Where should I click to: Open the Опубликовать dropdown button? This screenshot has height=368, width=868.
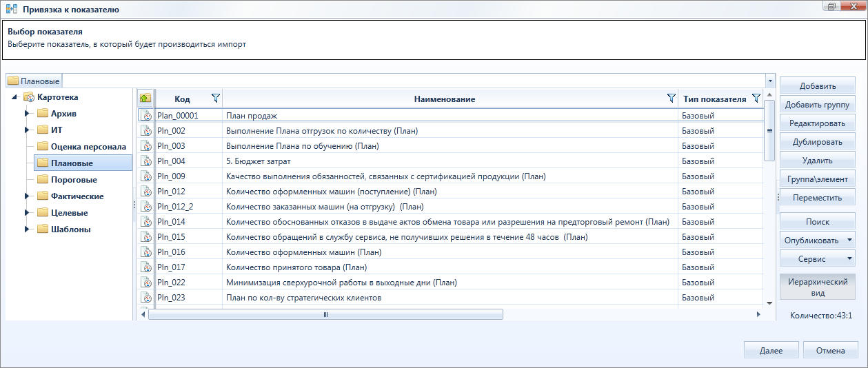tap(849, 241)
